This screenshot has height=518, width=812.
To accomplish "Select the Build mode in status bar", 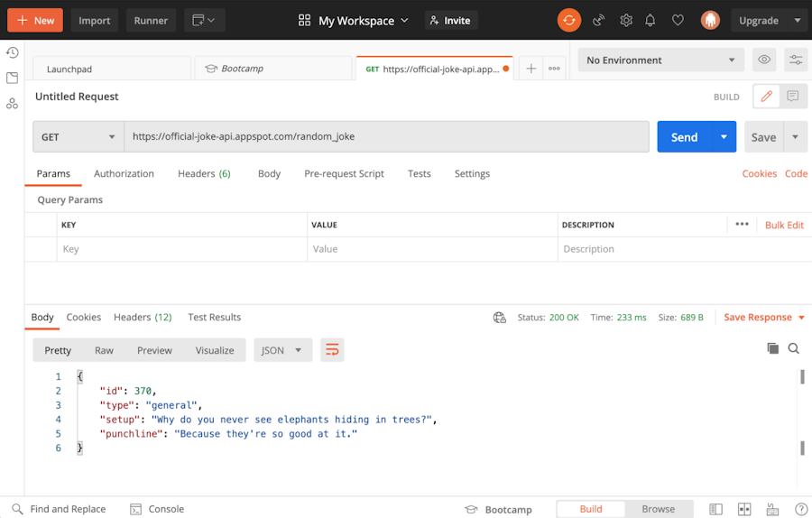I will (591, 509).
